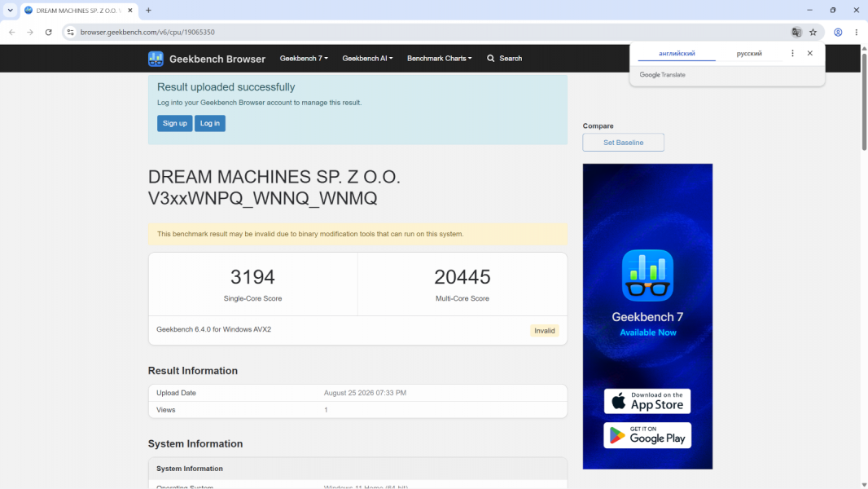The width and height of the screenshot is (868, 489).
Task: Open the tab search dropdown arrow
Action: click(x=10, y=10)
